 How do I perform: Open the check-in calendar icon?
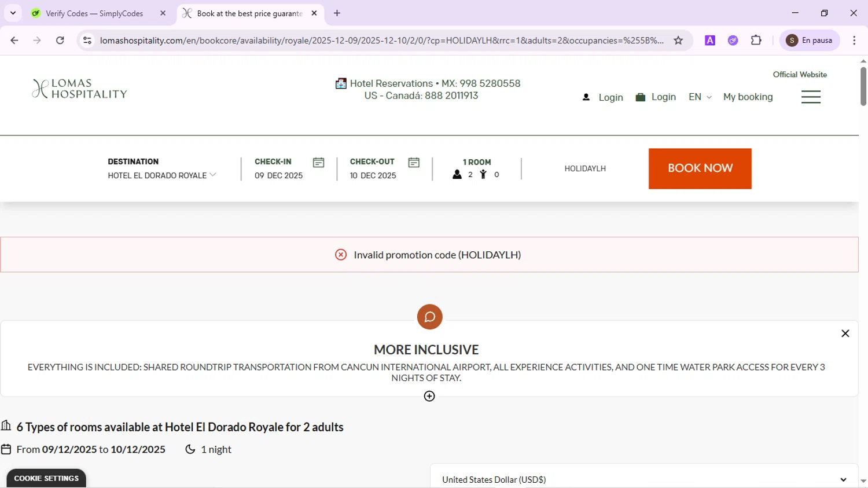[318, 163]
